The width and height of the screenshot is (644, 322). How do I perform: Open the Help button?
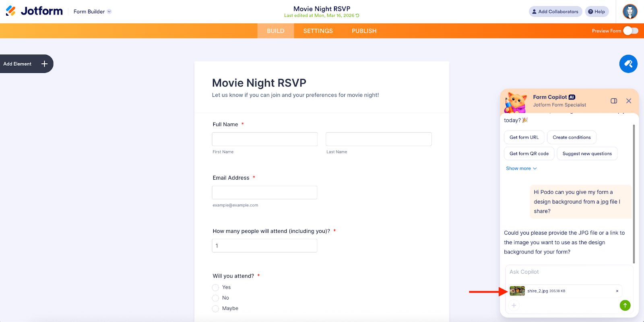click(597, 12)
